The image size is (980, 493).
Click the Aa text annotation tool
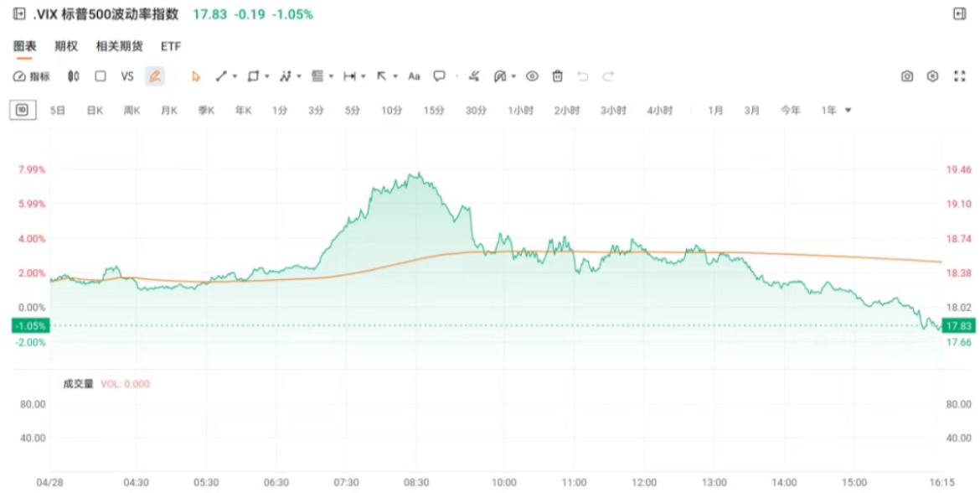click(414, 76)
